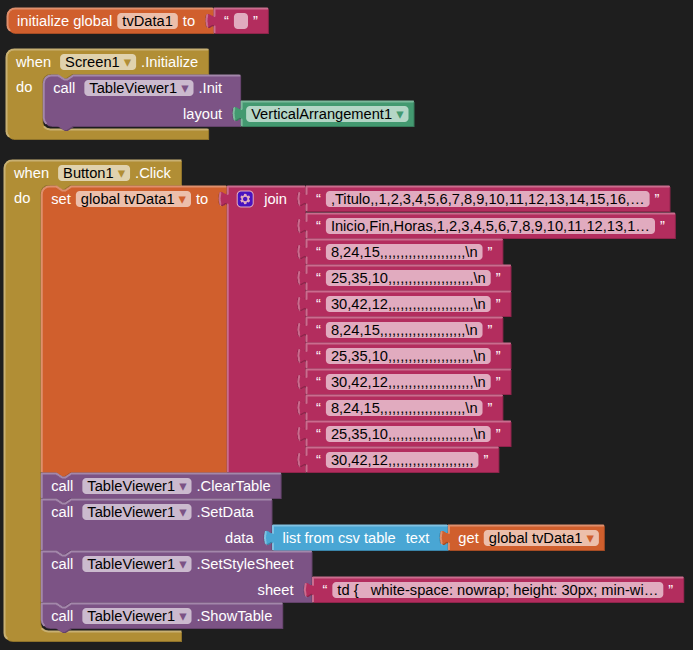The image size is (693, 650).
Task: Open the TableViewer1 dropdown in the ClearTable call
Action: tap(184, 486)
